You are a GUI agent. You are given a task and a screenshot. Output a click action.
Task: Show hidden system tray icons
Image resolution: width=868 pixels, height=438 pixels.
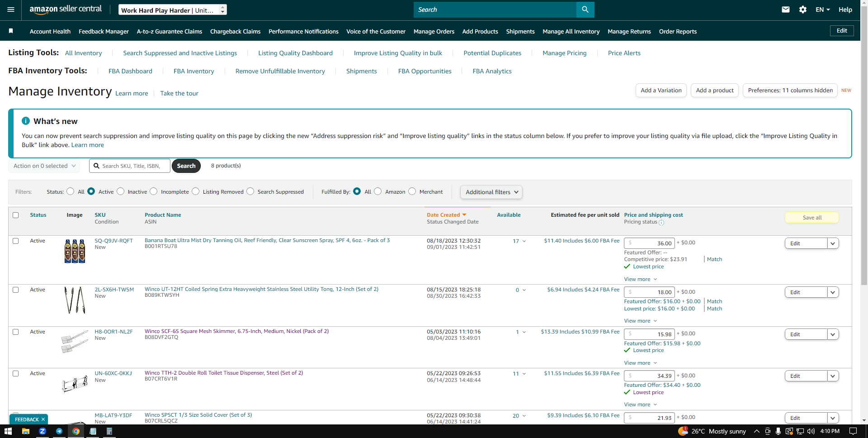point(756,431)
